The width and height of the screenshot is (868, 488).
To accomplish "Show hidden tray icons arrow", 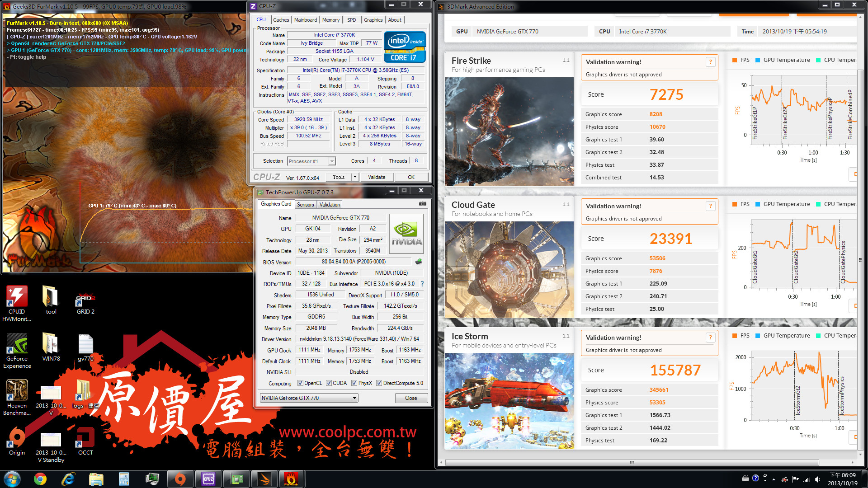I will pos(774,479).
